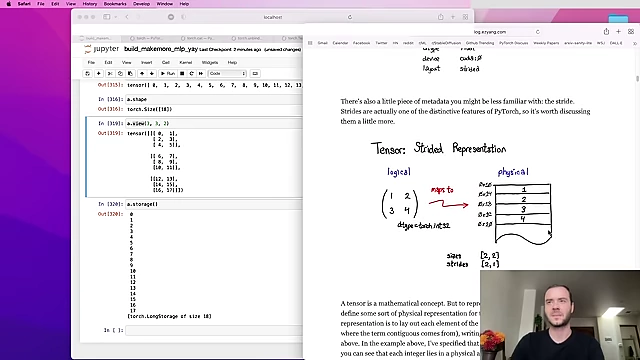640x360 pixels.
Task: Open the cell type Code dropdown
Action: pos(227,73)
